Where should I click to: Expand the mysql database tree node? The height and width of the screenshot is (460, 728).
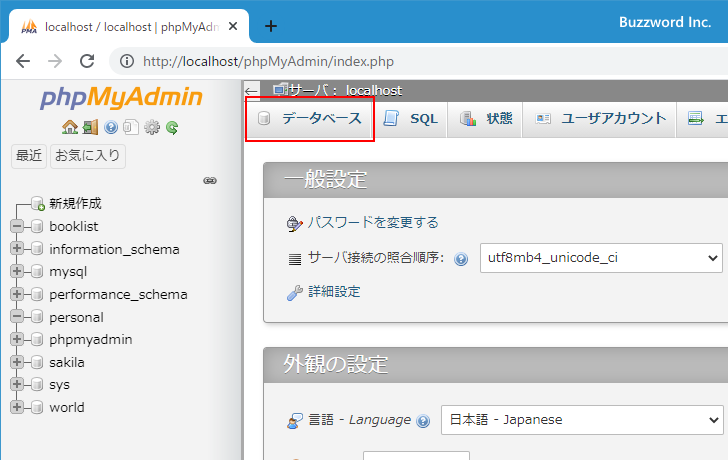[x=17, y=271]
